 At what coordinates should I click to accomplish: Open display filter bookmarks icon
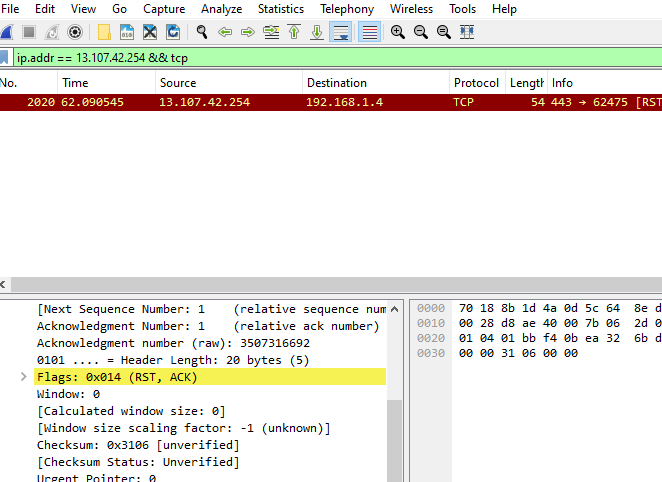coord(4,58)
